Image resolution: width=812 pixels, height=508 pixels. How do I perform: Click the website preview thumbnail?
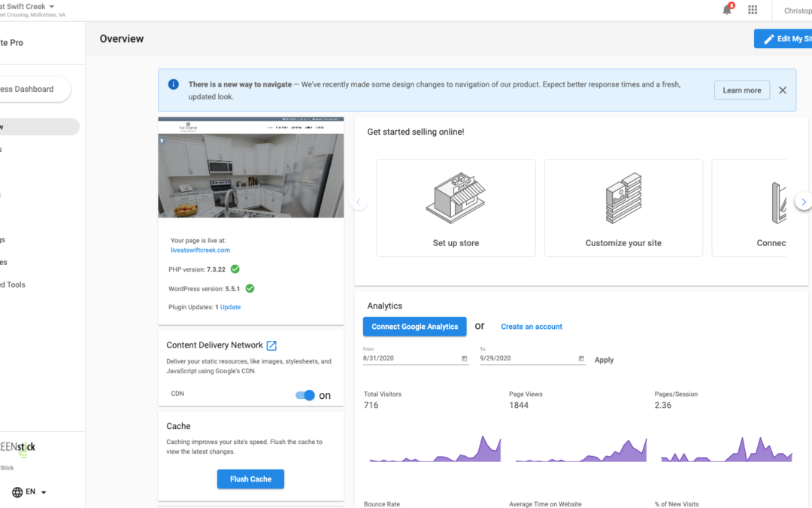tap(250, 167)
